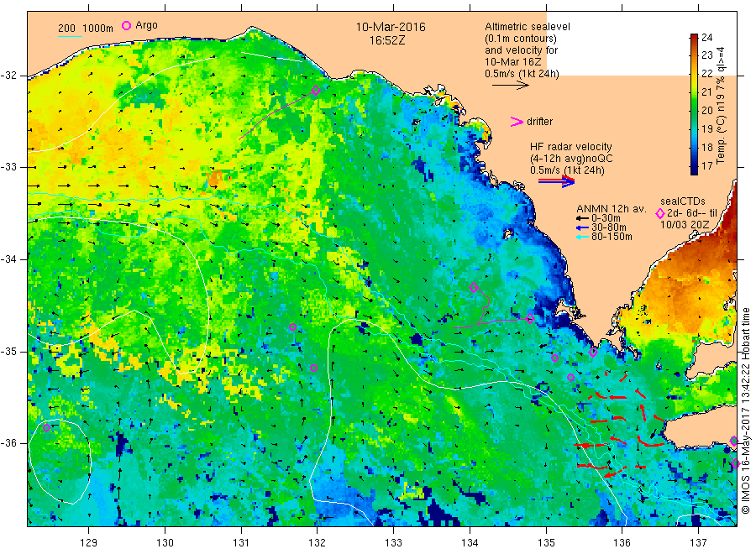Click the latitude axis label -34
This screenshot has height=554, width=756.
[x=8, y=259]
